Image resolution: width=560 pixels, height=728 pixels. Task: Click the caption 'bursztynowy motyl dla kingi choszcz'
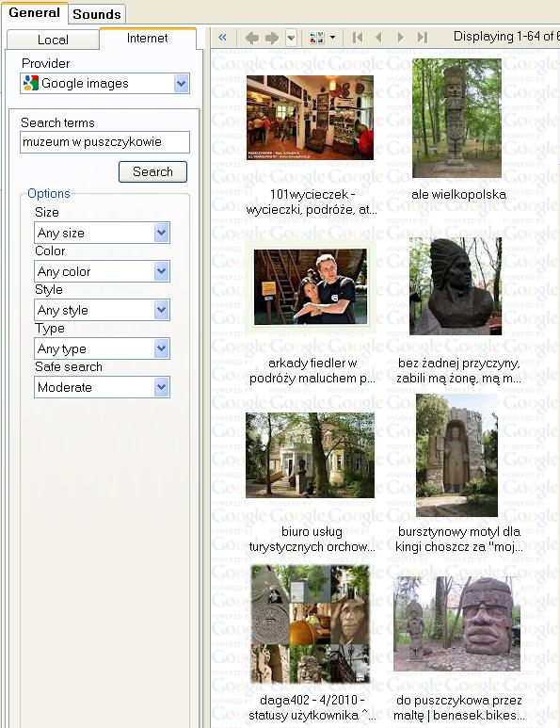pyautogui.click(x=459, y=539)
